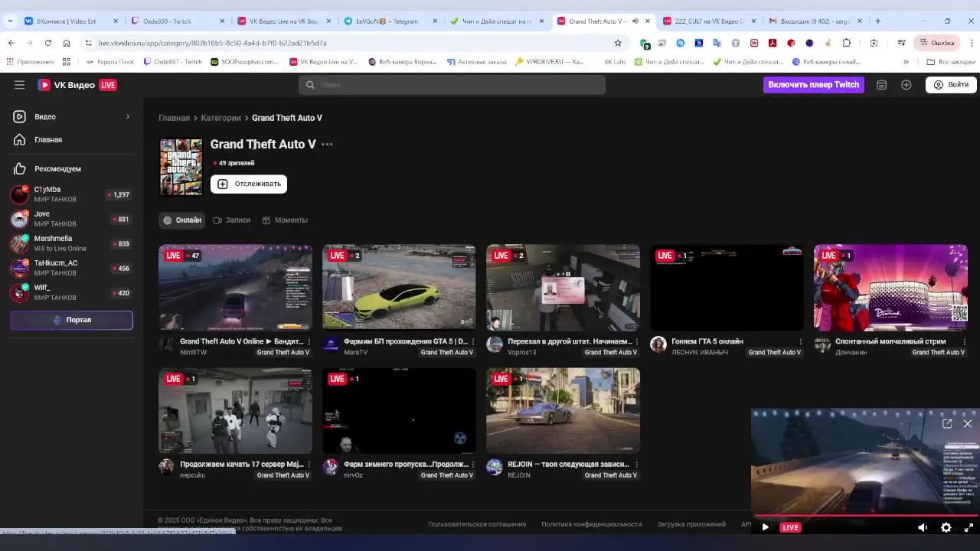Open three-dot menu for ЛЕСНИК ИВАНЫЧ stream card
The image size is (980, 551).
point(800,341)
